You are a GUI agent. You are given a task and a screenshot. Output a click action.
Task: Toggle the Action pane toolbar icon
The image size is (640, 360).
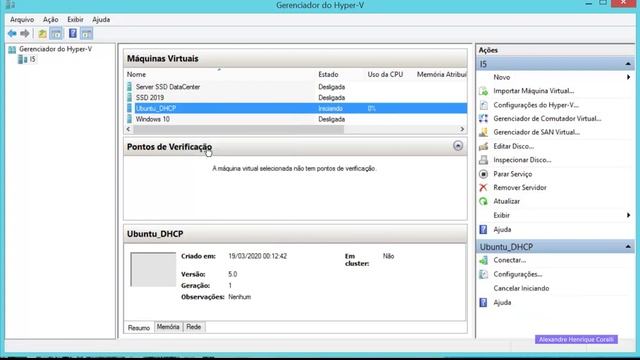coord(87,33)
